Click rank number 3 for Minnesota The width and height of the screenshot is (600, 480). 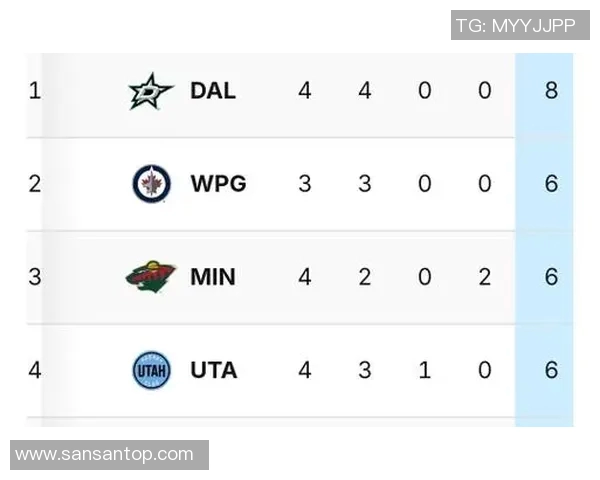pyautogui.click(x=35, y=277)
